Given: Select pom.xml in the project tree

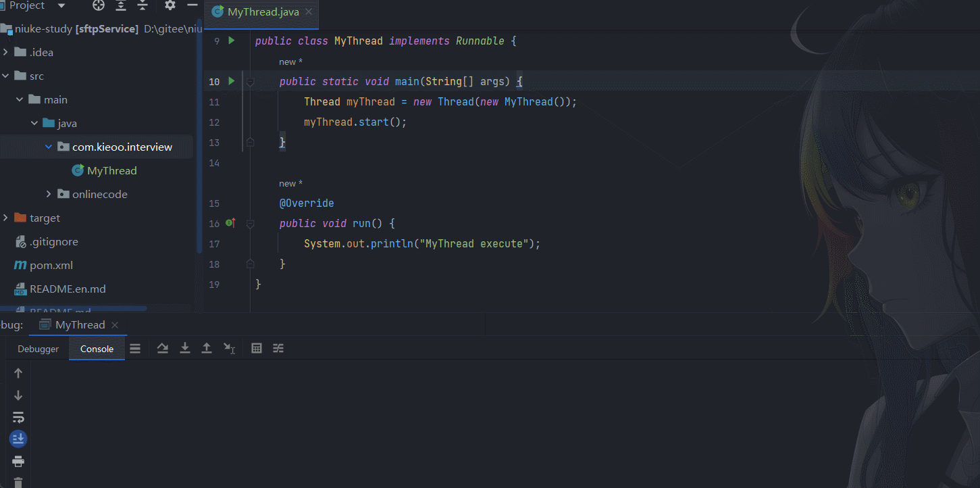Looking at the screenshot, I should [51, 266].
